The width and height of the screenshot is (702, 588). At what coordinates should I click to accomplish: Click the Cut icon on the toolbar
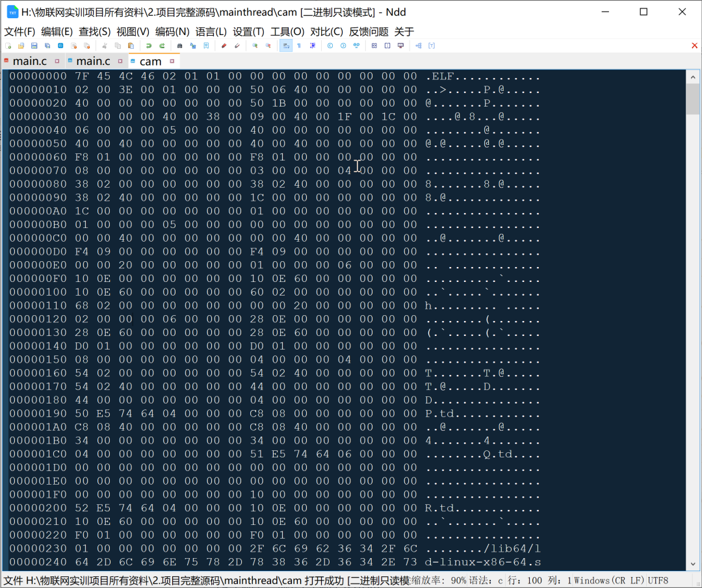click(105, 45)
